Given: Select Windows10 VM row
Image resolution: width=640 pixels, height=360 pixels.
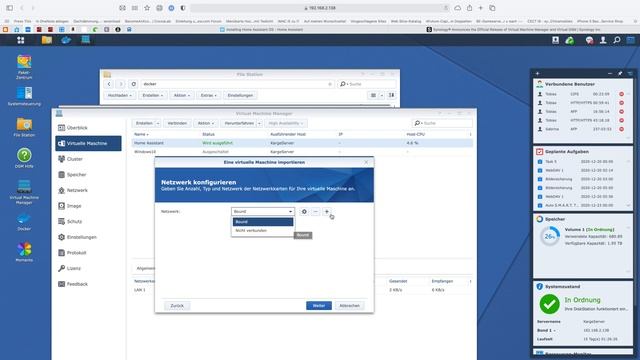Looking at the screenshot, I should pyautogui.click(x=302, y=152).
